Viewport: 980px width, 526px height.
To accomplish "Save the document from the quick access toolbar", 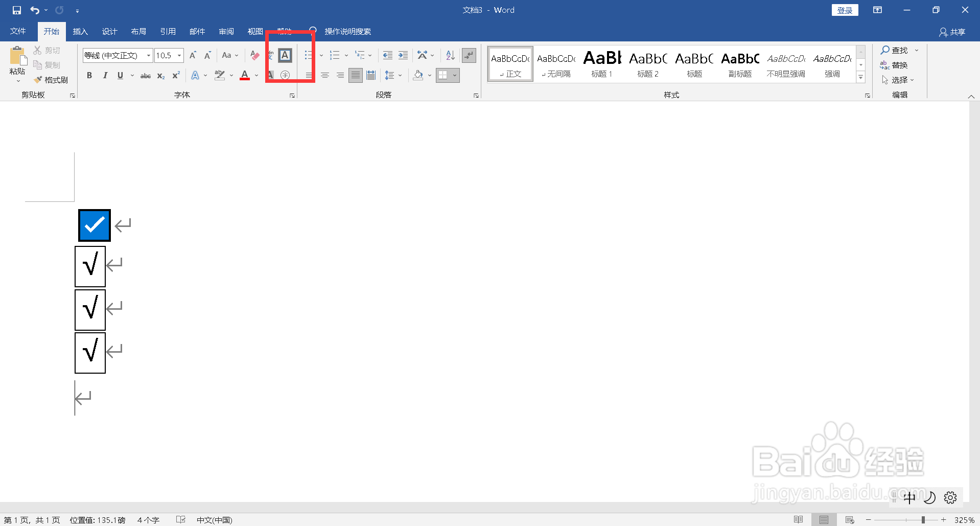I will tap(16, 10).
